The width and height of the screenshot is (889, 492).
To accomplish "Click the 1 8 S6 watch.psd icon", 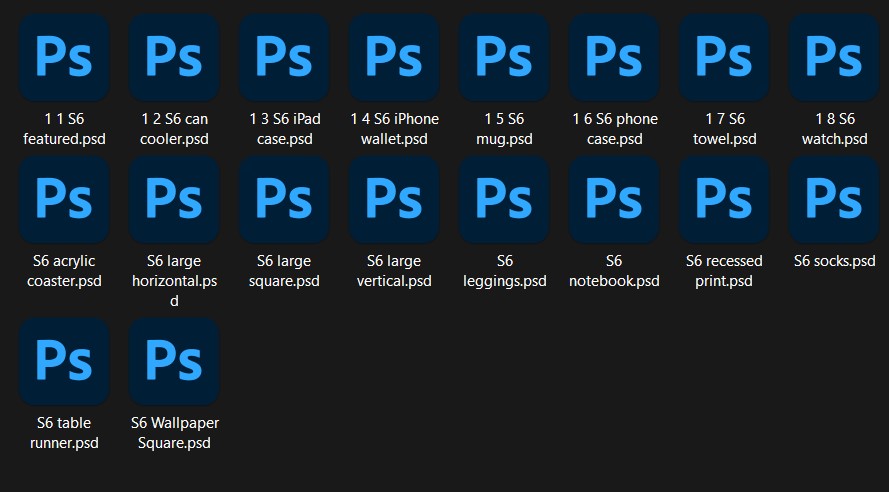I will click(x=834, y=57).
